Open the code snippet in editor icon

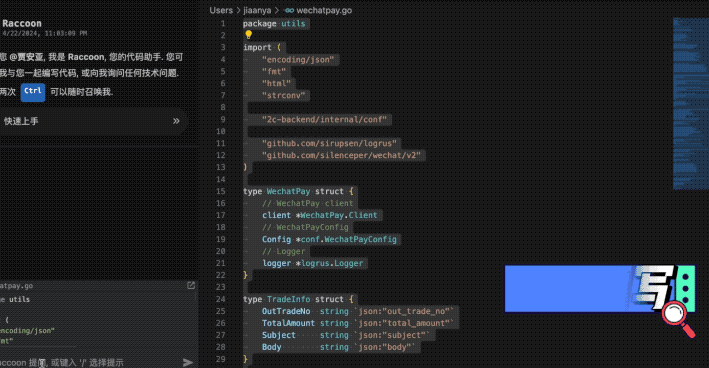coord(191,285)
